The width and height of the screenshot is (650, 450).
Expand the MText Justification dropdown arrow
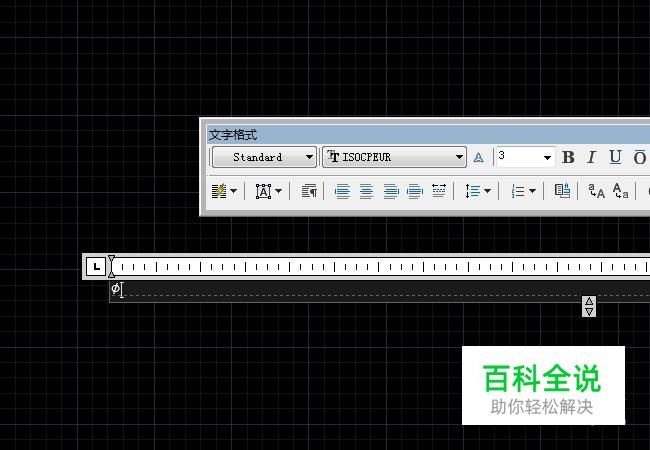click(x=279, y=191)
